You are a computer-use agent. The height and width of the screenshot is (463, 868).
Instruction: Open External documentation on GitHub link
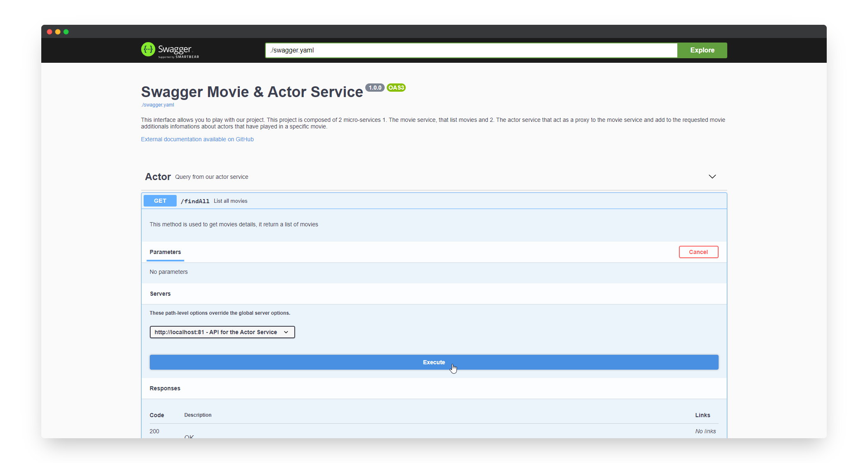[197, 139]
